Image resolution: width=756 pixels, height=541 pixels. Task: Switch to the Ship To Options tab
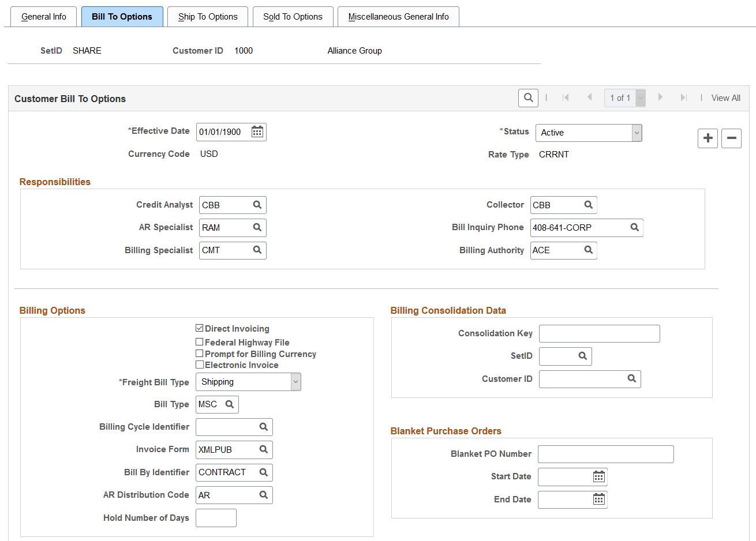(x=207, y=17)
